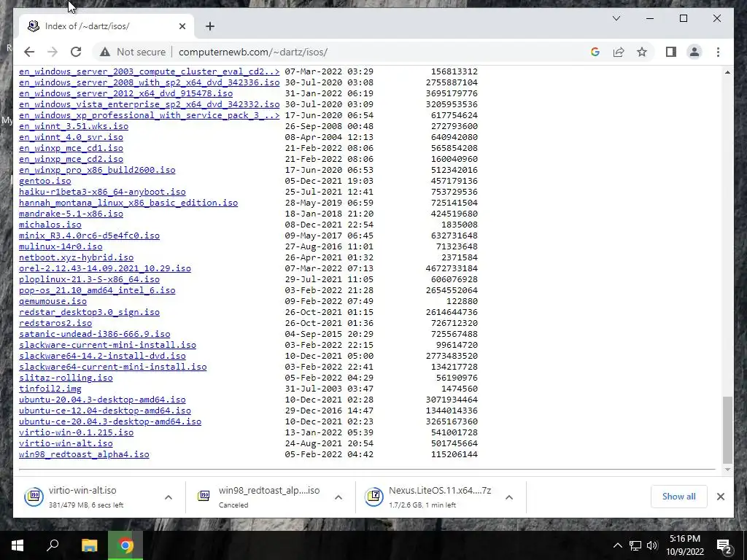
Task: Download haiku-r1beta3-x86_64-anyboot.iso
Action: pyautogui.click(x=102, y=192)
